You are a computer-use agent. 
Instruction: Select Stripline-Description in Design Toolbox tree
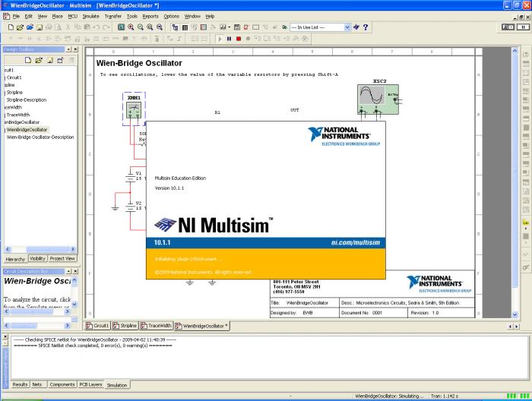click(x=27, y=100)
